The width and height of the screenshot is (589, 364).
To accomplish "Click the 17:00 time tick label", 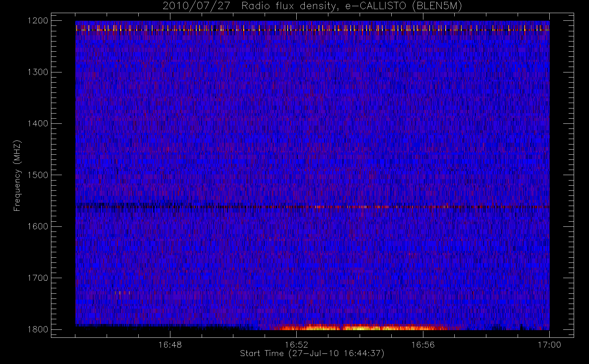I will click(549, 345).
